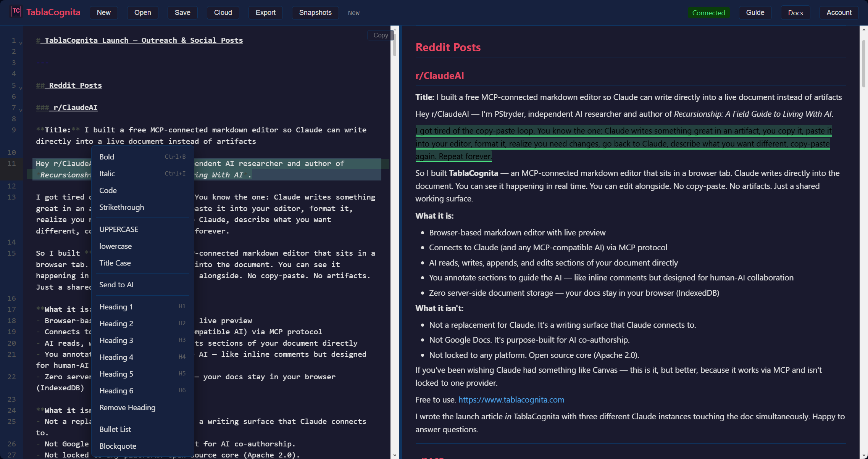Apply Heading 3 to the selection
Screen dimensions: 868x459
(116, 340)
